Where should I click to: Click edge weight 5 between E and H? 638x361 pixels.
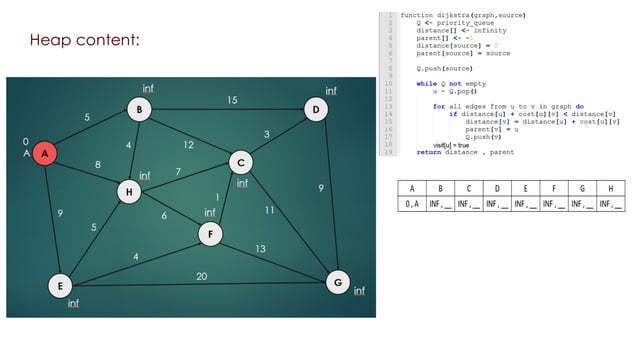click(x=94, y=227)
